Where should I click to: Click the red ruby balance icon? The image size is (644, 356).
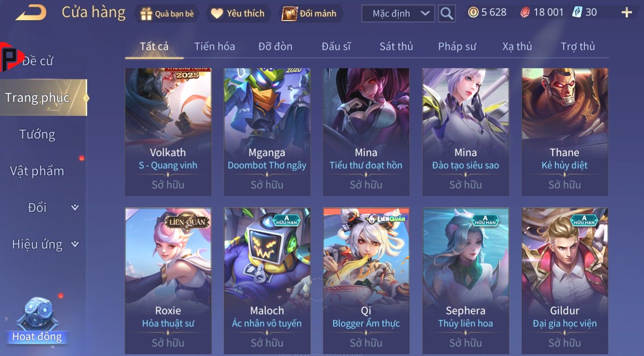(x=525, y=12)
